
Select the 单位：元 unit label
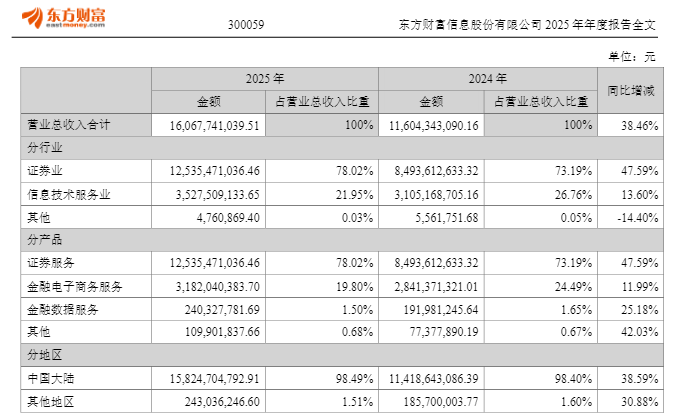632,56
